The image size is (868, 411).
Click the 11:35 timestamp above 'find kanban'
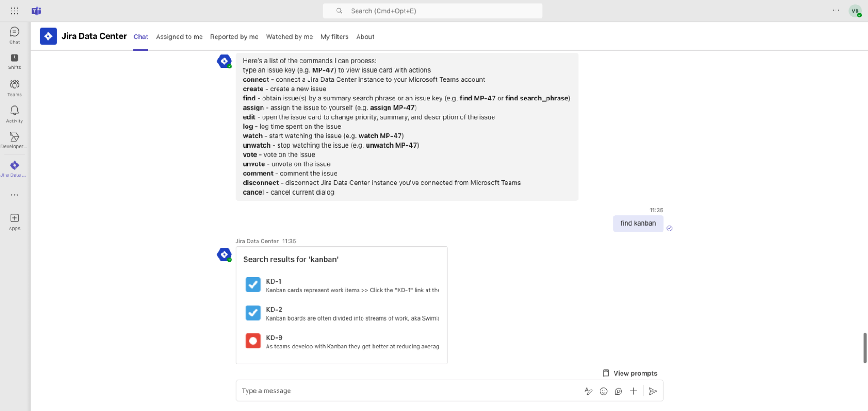point(656,210)
